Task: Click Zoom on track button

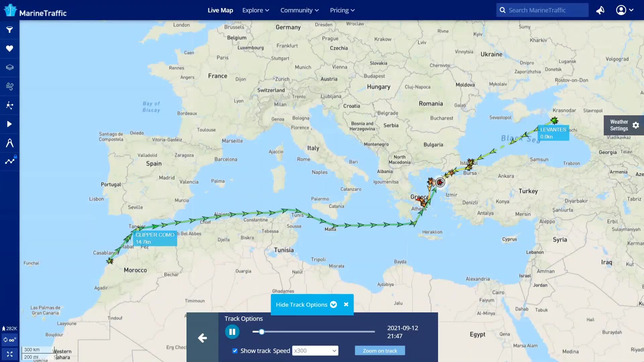Action: coord(380,351)
